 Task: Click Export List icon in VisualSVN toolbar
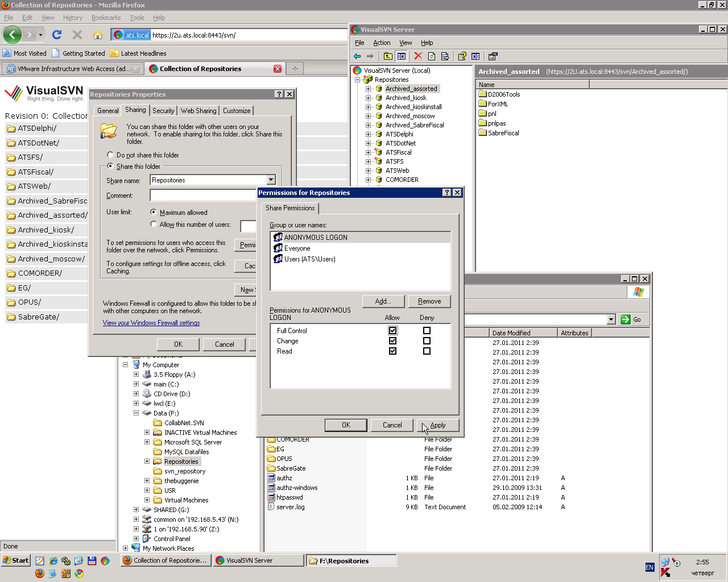445,56
